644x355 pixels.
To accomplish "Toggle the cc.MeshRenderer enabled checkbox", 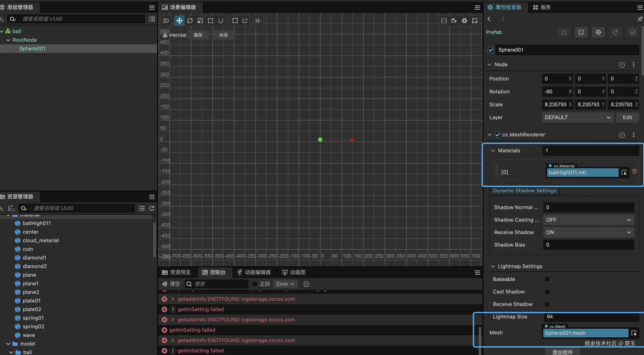I will [497, 135].
